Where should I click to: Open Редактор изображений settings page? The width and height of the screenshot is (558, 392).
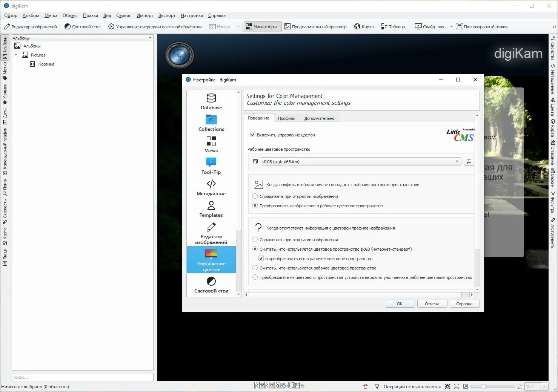tap(211, 233)
